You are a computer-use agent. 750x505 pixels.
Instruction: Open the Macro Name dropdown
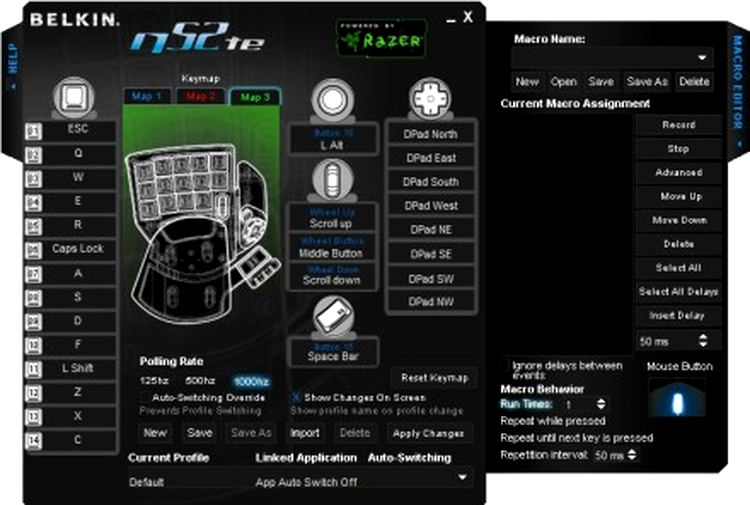[612, 58]
